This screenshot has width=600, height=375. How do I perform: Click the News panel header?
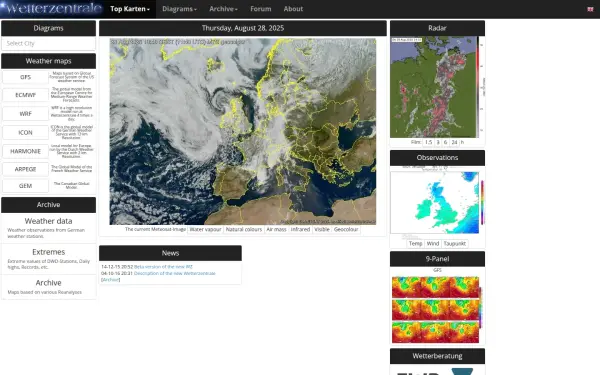click(170, 253)
